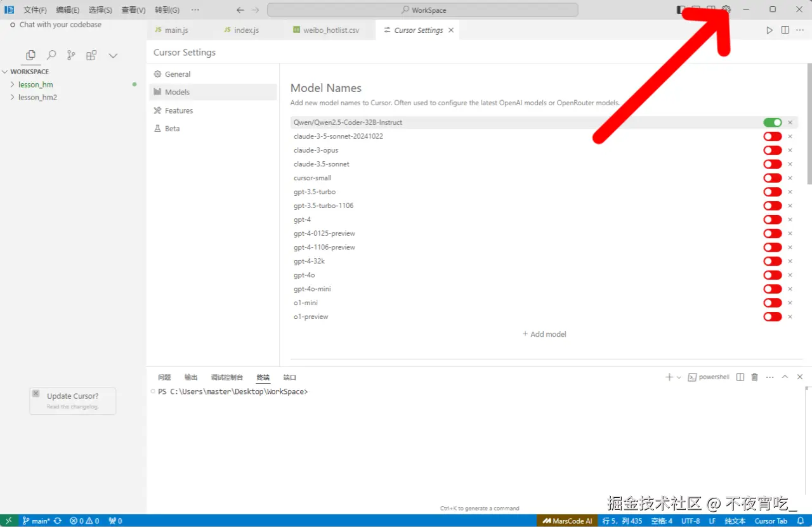Viewport: 812px width, 527px height.
Task: Open the 文件(F) menu
Action: click(35, 10)
